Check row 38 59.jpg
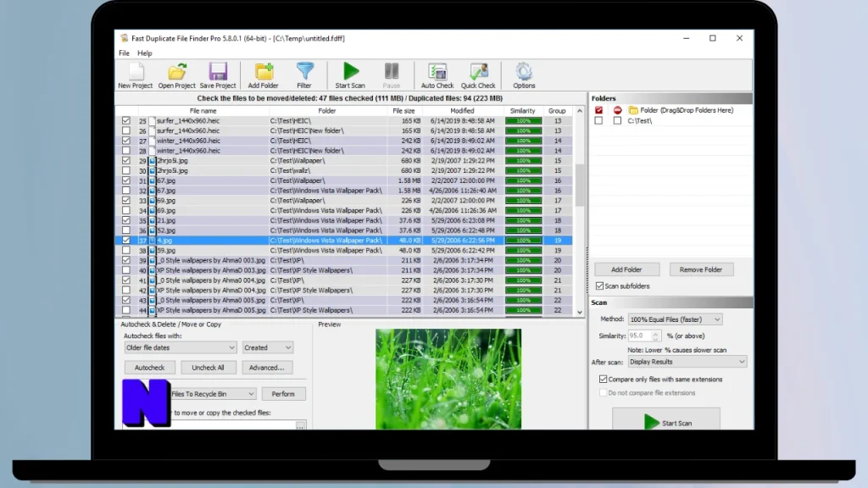Image resolution: width=868 pixels, height=488 pixels. [126, 250]
